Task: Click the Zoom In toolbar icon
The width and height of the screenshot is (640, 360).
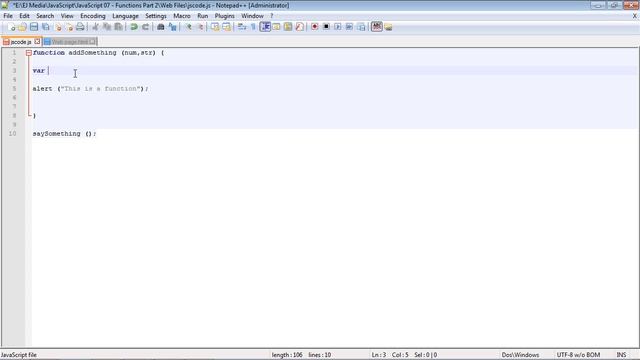Action: point(188,27)
